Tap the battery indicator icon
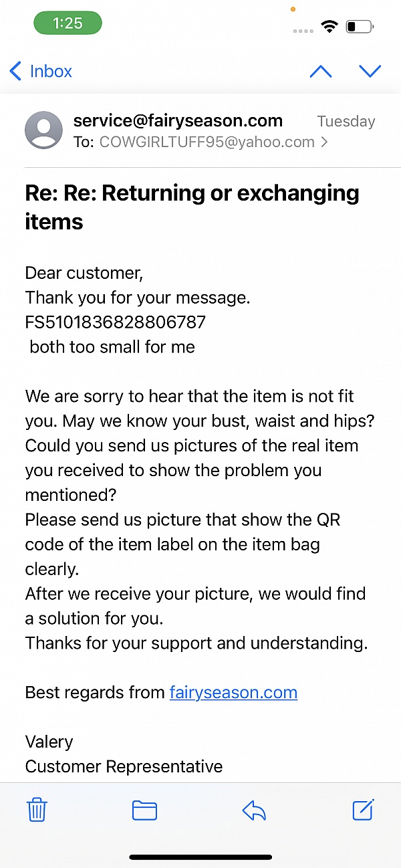The height and width of the screenshot is (868, 401). (360, 27)
